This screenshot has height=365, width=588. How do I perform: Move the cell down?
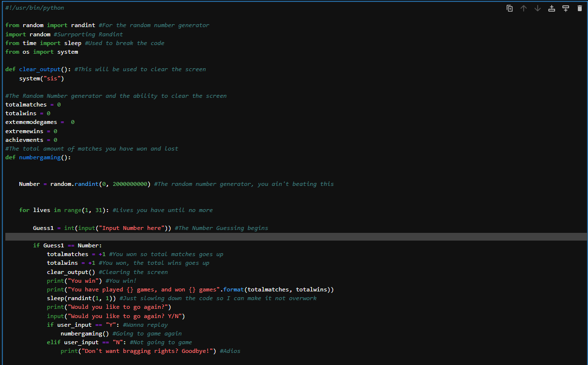click(x=537, y=8)
